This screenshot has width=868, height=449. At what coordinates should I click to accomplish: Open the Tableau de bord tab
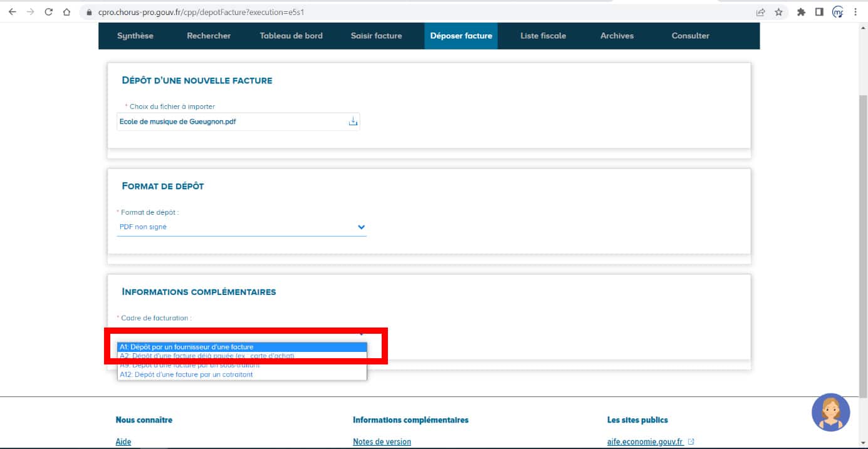click(x=291, y=36)
